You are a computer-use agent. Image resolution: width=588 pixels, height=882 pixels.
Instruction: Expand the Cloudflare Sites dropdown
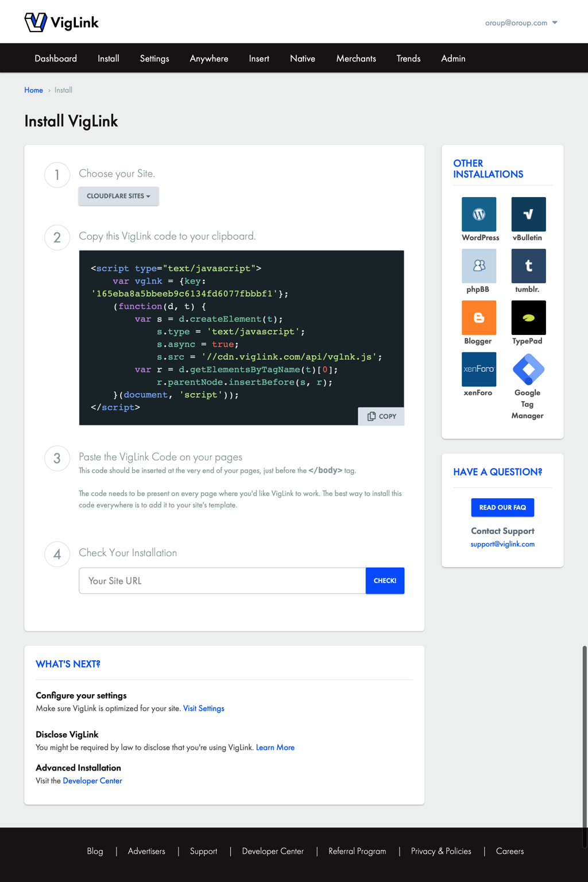(118, 196)
